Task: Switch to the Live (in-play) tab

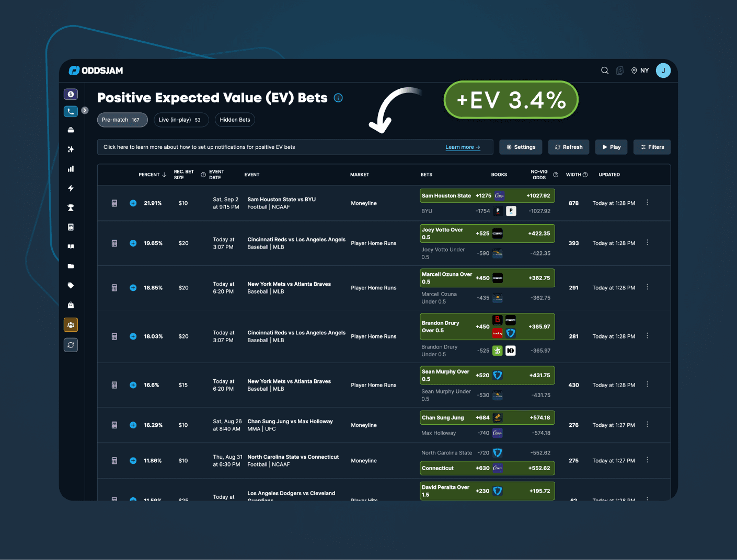Action: [181, 120]
